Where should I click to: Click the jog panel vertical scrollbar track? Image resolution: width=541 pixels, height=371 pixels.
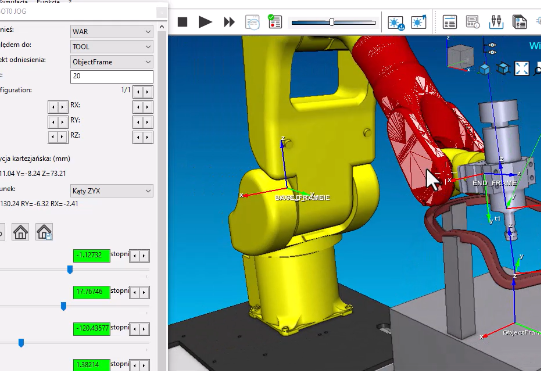162,200
